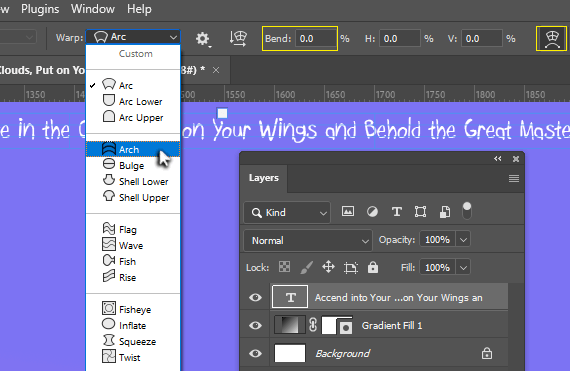570x371 pixels.
Task: Select the text layer thumbnail
Action: click(x=290, y=297)
